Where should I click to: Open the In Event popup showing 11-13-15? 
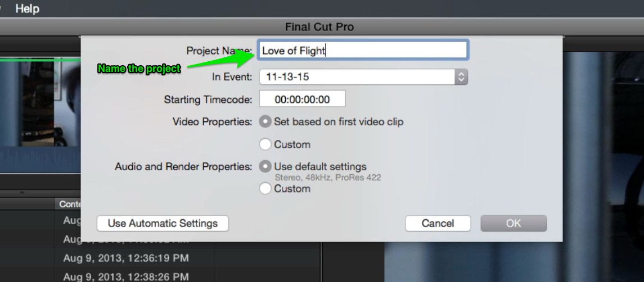363,77
